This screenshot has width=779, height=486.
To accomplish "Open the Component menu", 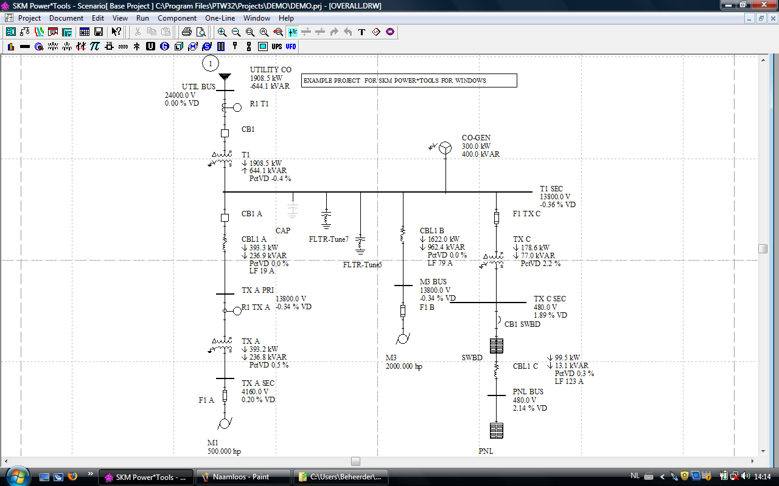I will pyautogui.click(x=177, y=18).
